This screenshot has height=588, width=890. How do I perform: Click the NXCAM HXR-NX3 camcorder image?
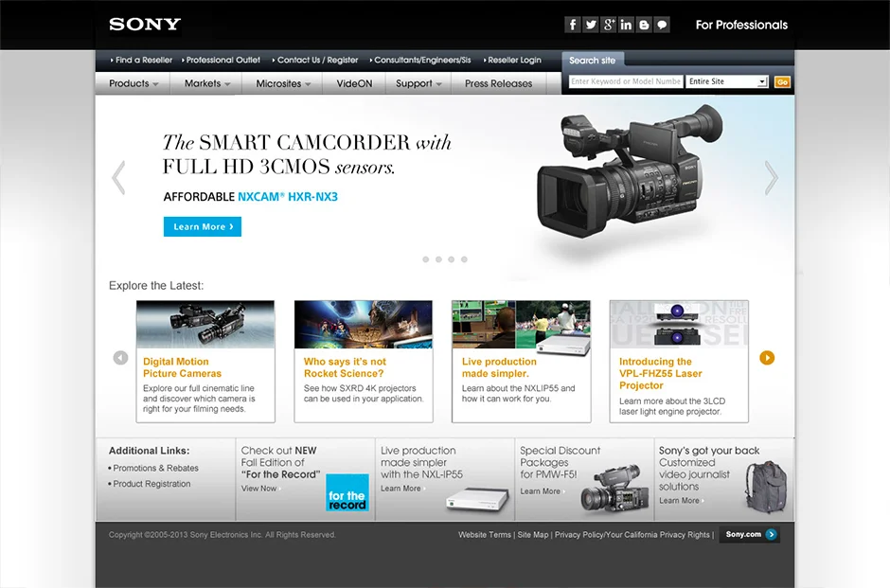[x=630, y=170]
